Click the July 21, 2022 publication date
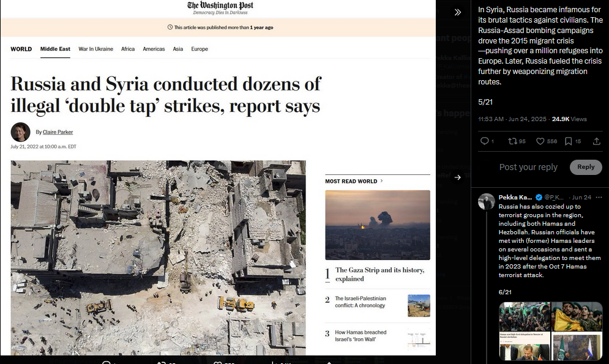609x364 pixels. (x=43, y=147)
